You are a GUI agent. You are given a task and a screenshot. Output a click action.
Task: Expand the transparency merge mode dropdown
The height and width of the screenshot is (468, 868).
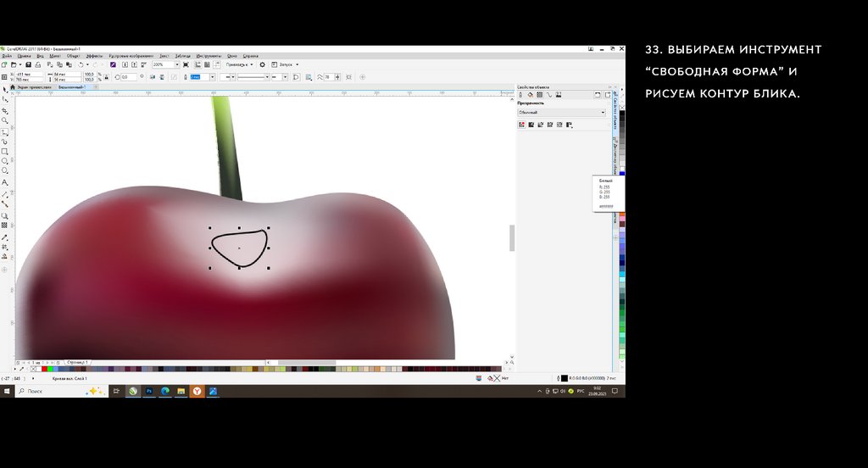click(603, 113)
